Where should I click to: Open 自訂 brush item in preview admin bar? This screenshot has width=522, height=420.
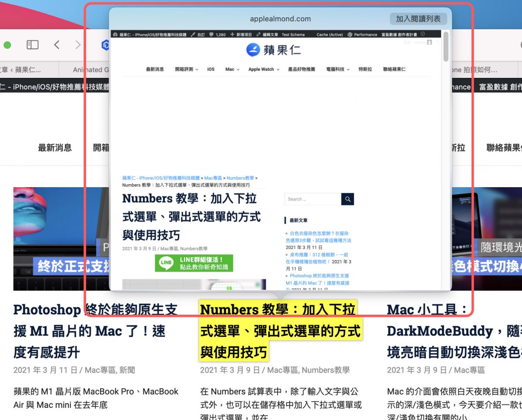click(197, 34)
